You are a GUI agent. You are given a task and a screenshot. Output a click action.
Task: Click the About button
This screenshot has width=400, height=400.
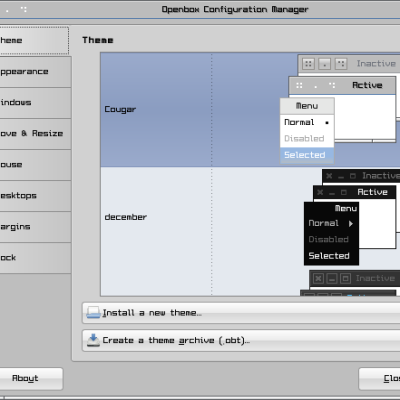pyautogui.click(x=31, y=378)
